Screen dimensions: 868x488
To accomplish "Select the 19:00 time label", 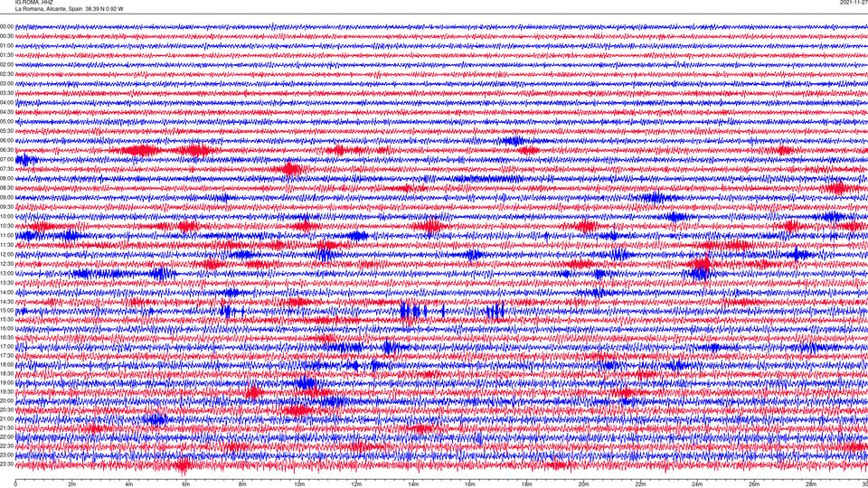I will pyautogui.click(x=6, y=383).
